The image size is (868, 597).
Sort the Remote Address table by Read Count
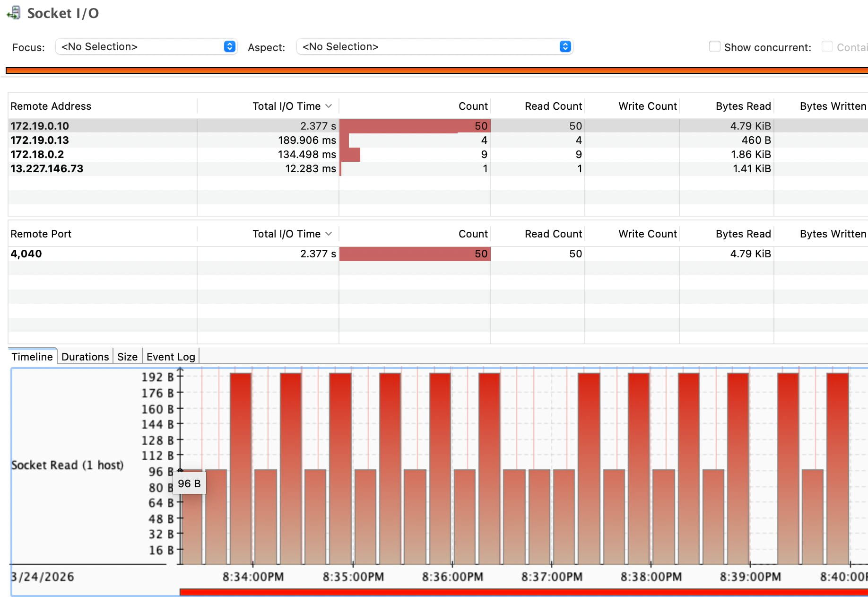[x=553, y=106]
